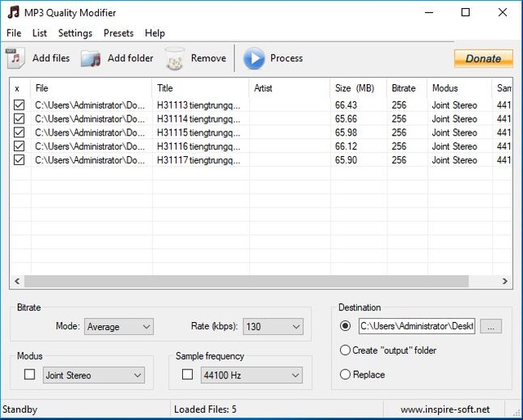
Task: Click the scroll left arrow of file list
Action: pyautogui.click(x=17, y=281)
